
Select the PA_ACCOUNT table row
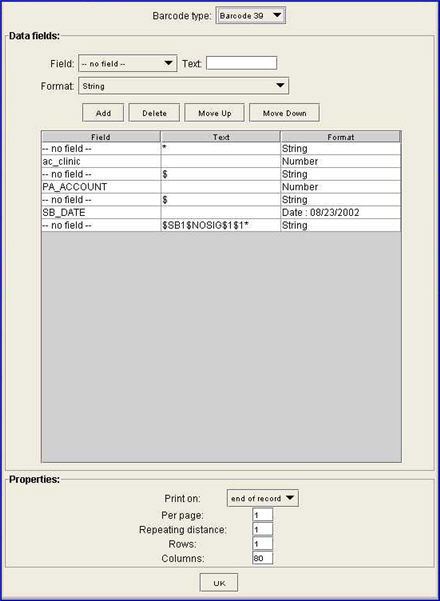click(221, 187)
